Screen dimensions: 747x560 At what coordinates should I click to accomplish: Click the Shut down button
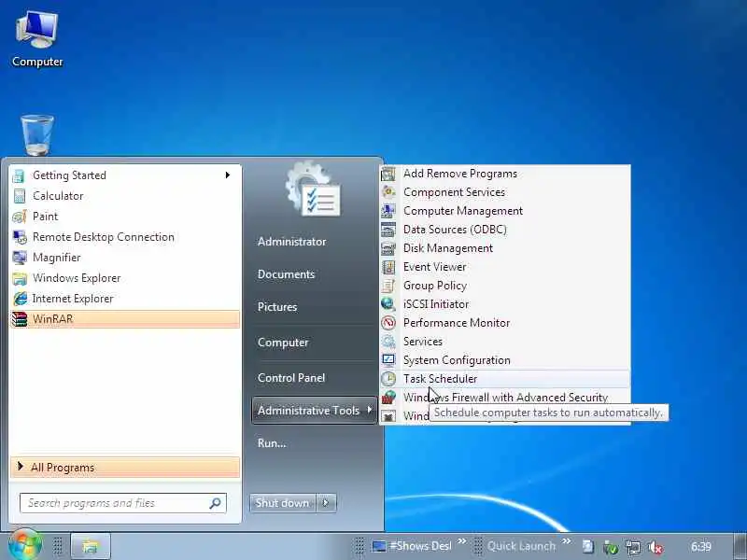point(283,503)
